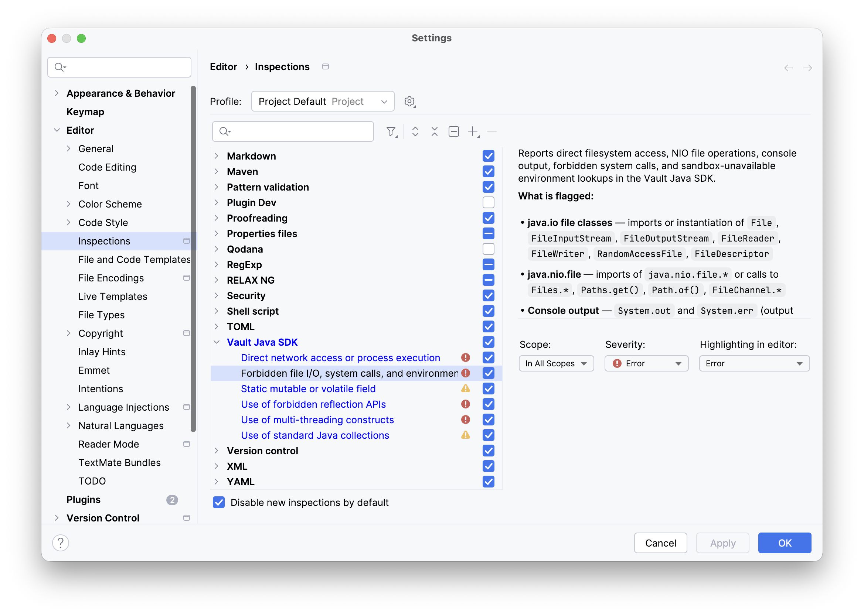Open Code Editing settings page
The image size is (864, 616).
[x=108, y=167]
